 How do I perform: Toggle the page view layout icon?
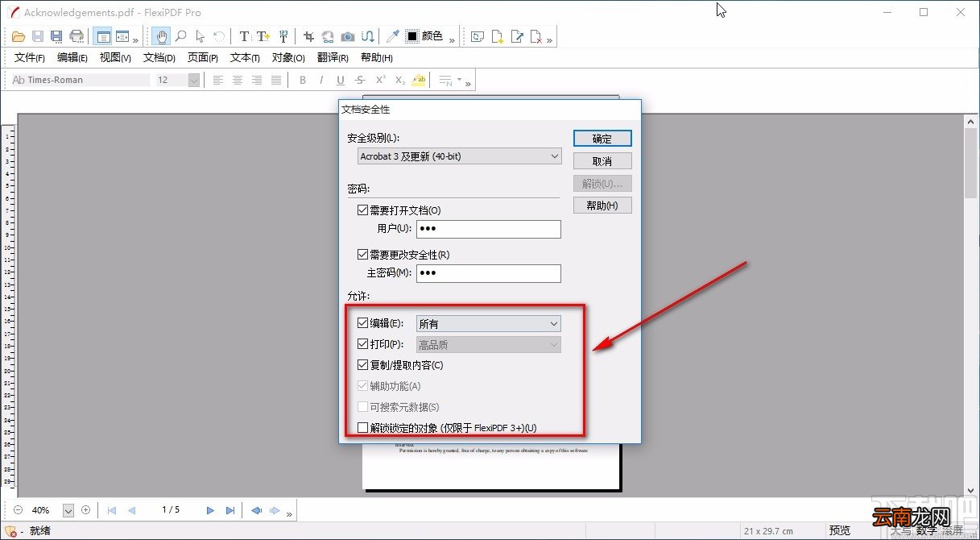[x=102, y=36]
